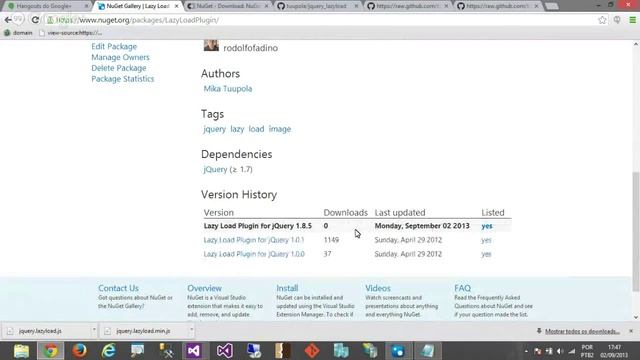Screen dimensions: 640x360
Task: Open the tools taskbar app icon
Action: click(166, 351)
